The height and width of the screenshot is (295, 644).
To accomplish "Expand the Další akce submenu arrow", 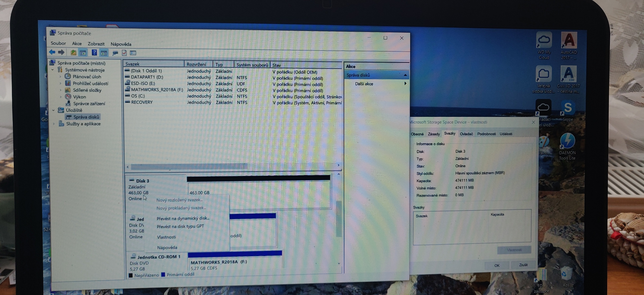I will point(405,84).
